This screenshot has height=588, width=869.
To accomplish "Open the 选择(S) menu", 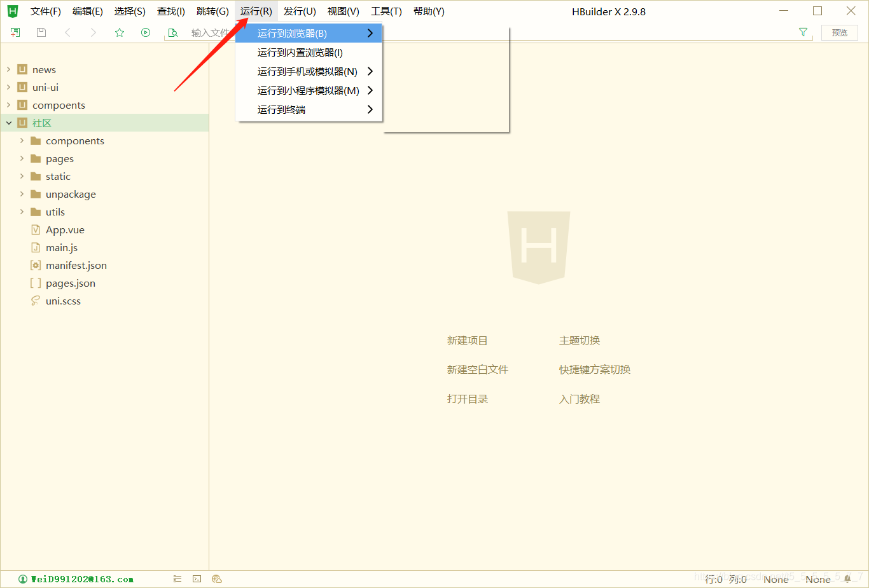I will 130,11.
